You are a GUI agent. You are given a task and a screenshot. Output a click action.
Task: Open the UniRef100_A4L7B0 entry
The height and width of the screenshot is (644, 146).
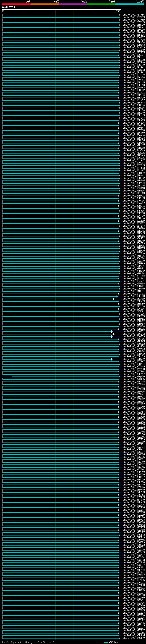(134, 570)
